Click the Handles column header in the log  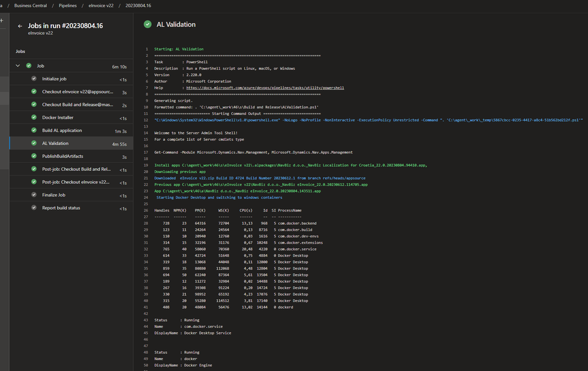pyautogui.click(x=161, y=210)
